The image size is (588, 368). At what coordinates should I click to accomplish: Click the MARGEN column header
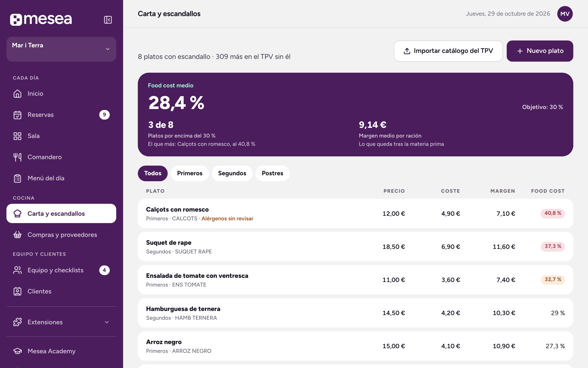503,191
